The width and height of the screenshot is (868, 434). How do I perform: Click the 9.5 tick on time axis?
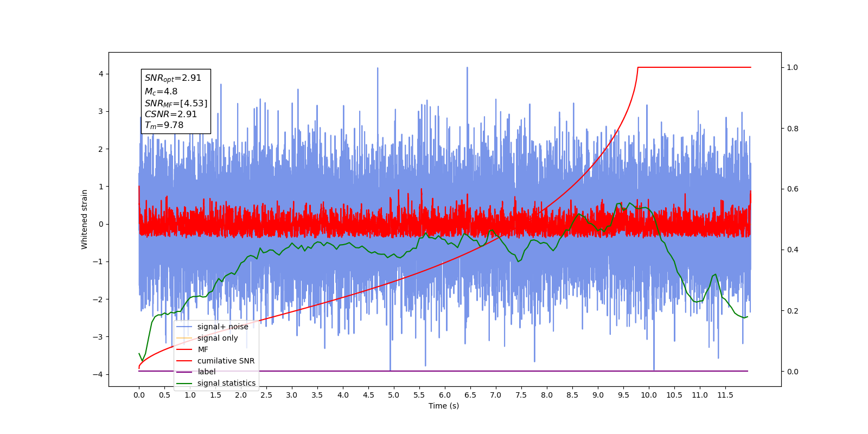(x=623, y=395)
